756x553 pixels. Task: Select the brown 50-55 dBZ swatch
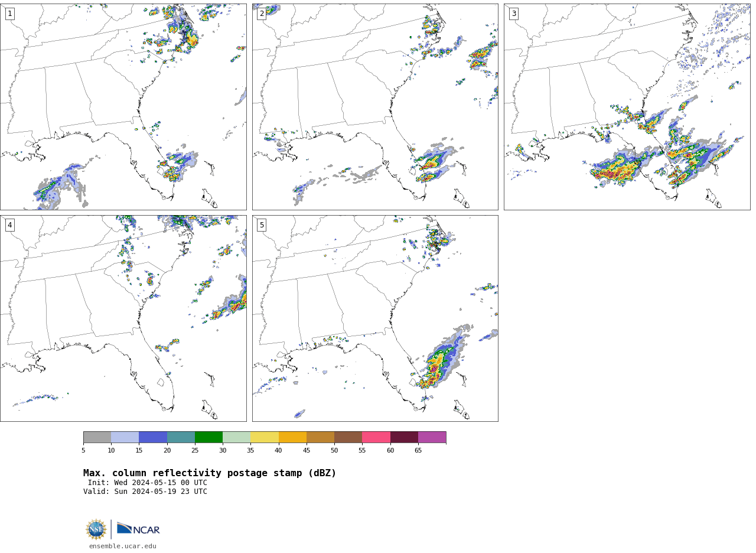pos(348,437)
